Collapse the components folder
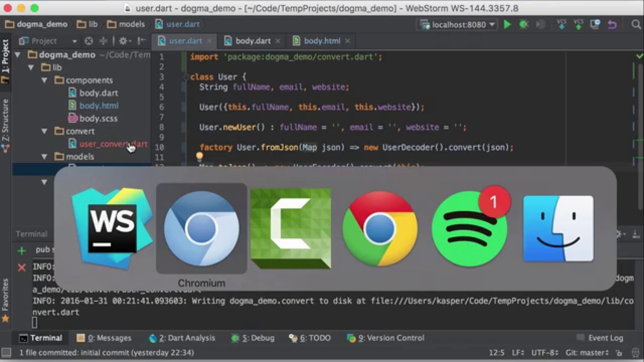Viewport: 644px width, 362px height. (x=44, y=80)
